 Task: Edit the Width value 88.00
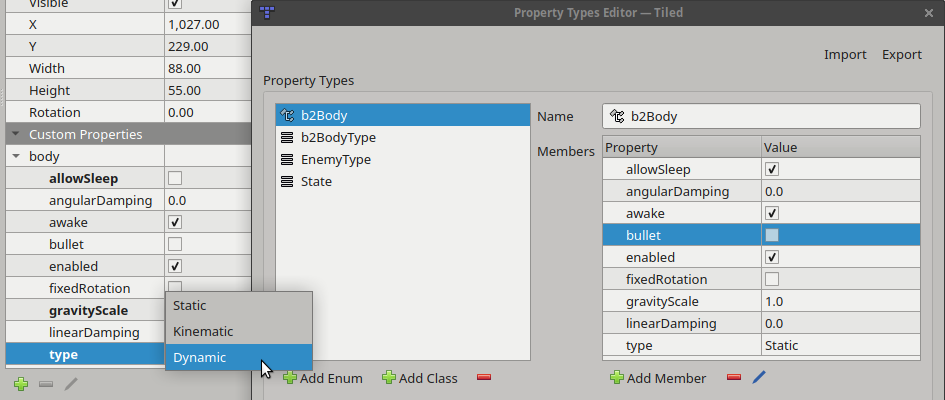207,69
